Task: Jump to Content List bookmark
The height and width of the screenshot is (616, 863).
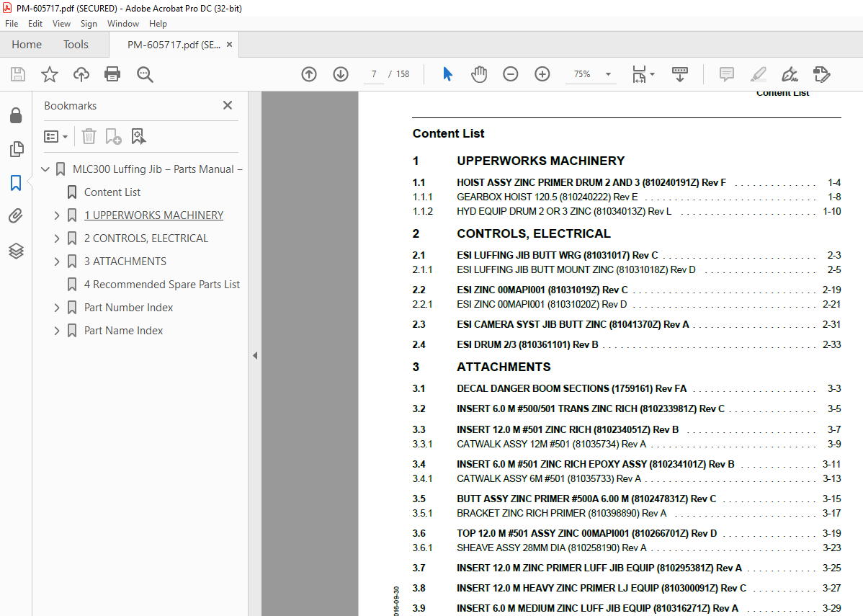Action: pos(112,192)
